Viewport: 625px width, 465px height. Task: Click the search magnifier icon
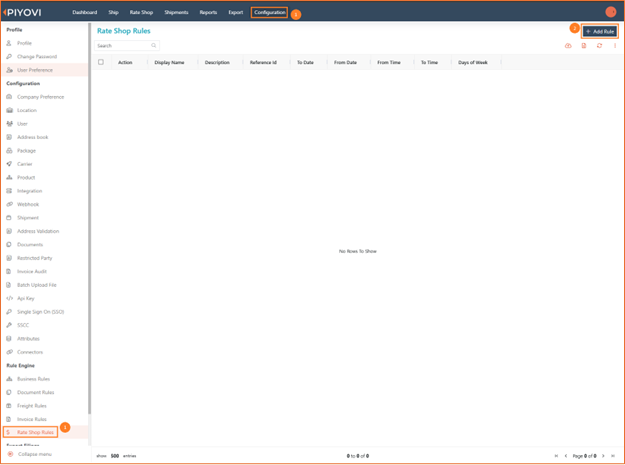154,46
